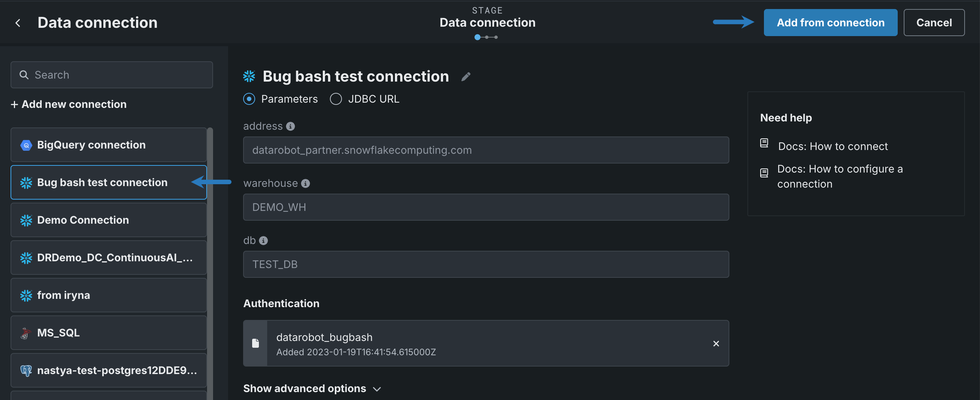Click the back arrow icon

click(18, 23)
